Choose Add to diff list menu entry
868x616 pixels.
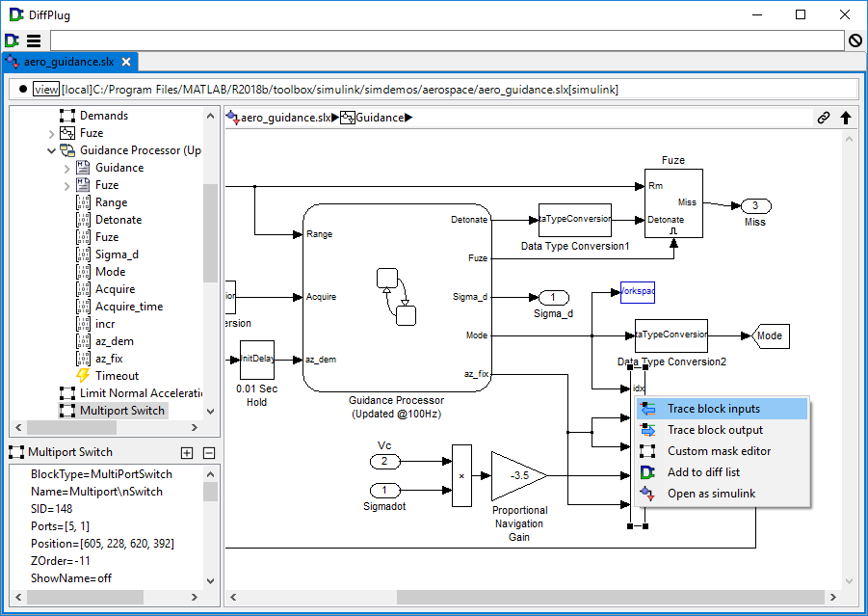(722, 472)
